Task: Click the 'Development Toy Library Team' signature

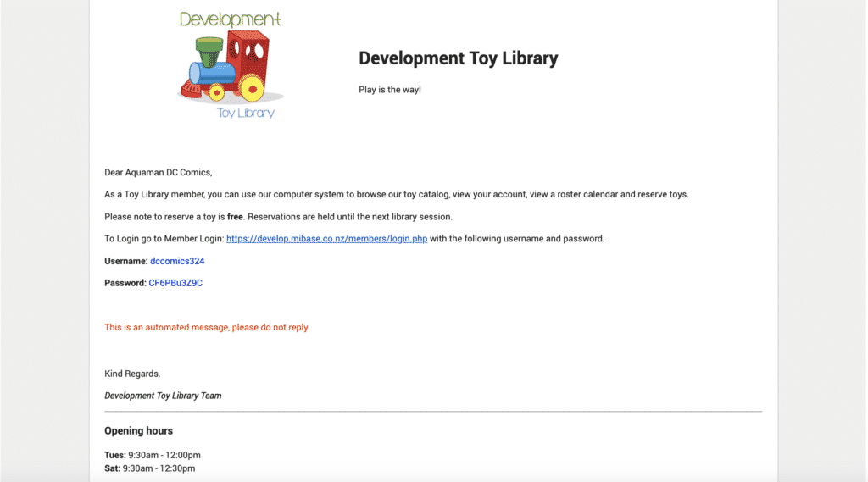Action: pos(163,396)
